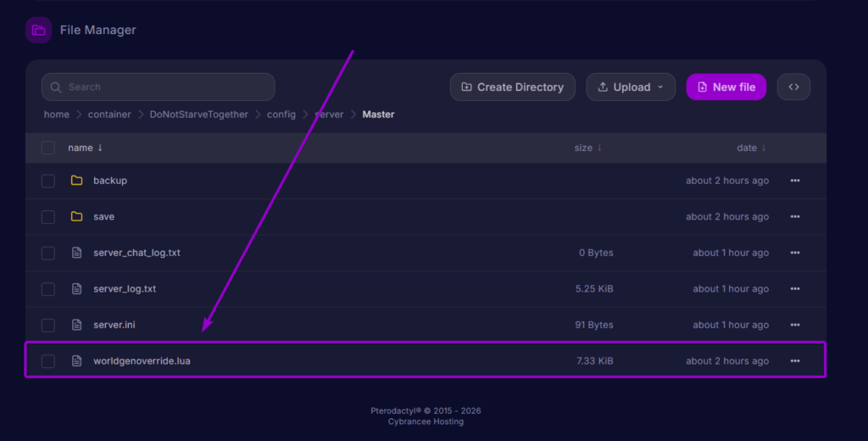The height and width of the screenshot is (441, 868).
Task: Click the File Manager heading
Action: click(98, 30)
